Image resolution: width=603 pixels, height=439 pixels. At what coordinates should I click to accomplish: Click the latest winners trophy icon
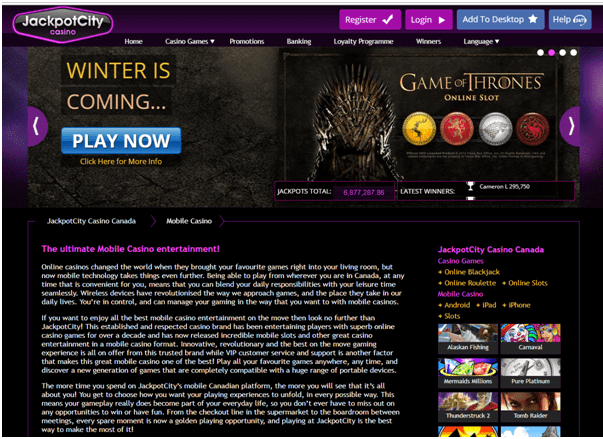coord(470,186)
